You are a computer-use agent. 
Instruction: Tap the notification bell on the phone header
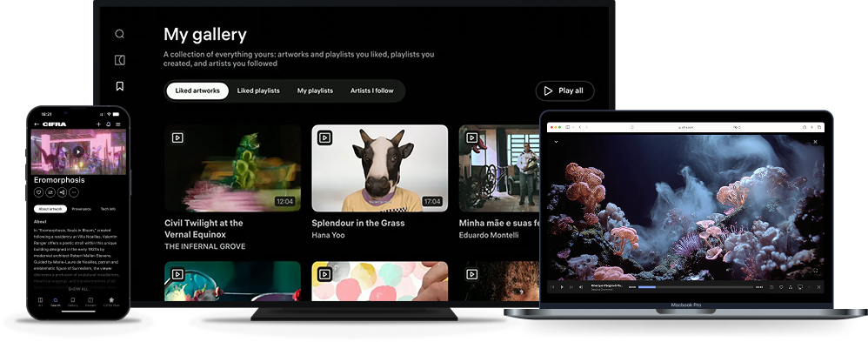click(109, 124)
